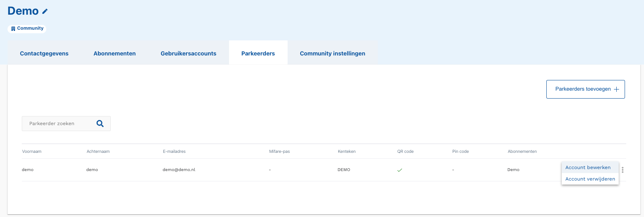Screen dimensions: 644x217
Task: Switch to the Abonnementen tab
Action: (114, 53)
